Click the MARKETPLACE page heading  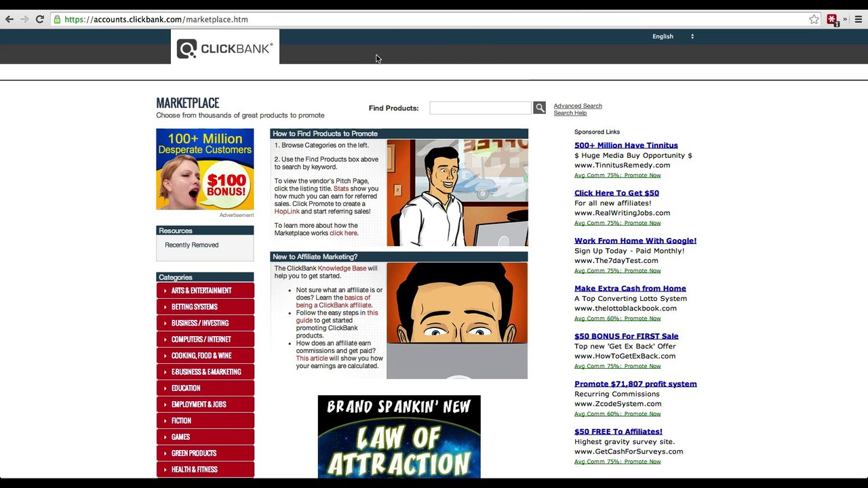(x=188, y=103)
